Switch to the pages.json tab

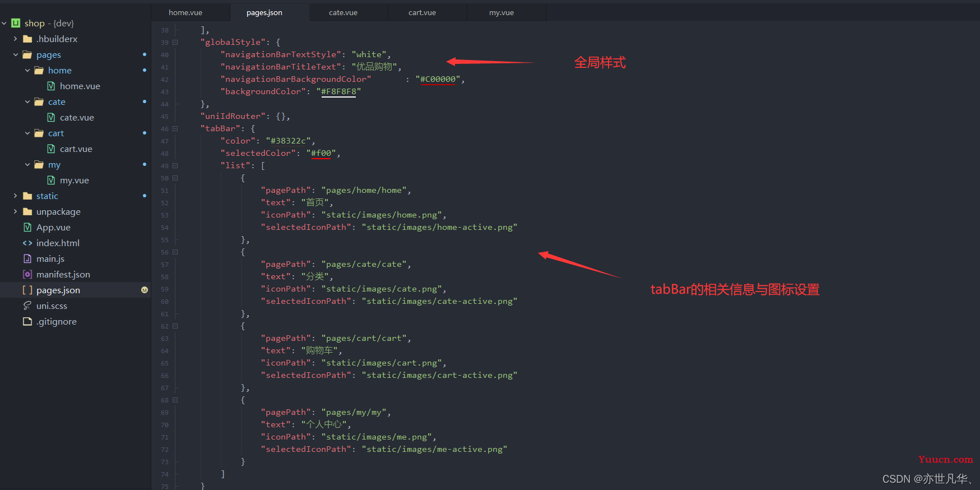[x=264, y=12]
